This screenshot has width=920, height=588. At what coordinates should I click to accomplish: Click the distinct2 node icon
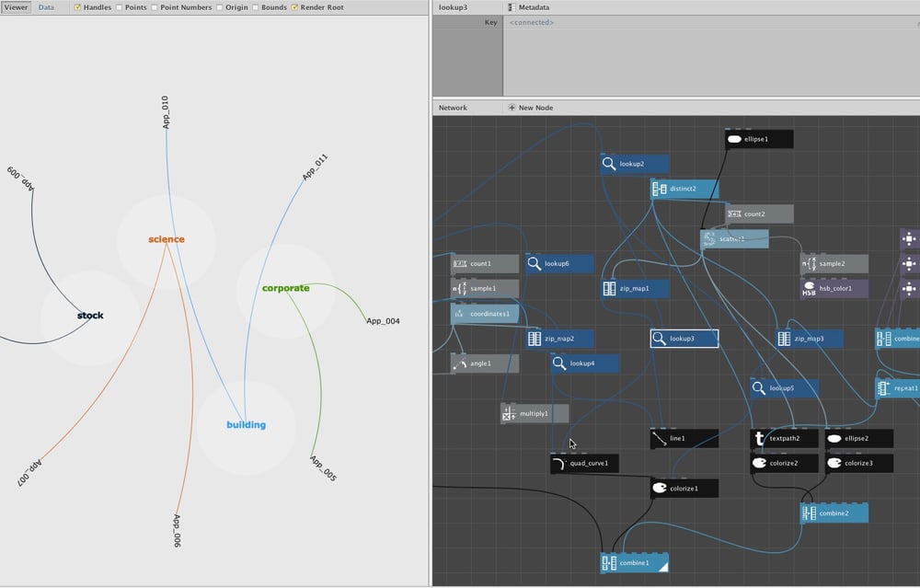tap(660, 189)
